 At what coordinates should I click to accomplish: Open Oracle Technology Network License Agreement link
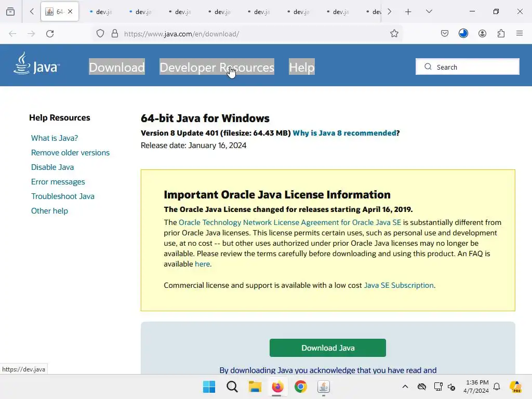[x=290, y=222]
